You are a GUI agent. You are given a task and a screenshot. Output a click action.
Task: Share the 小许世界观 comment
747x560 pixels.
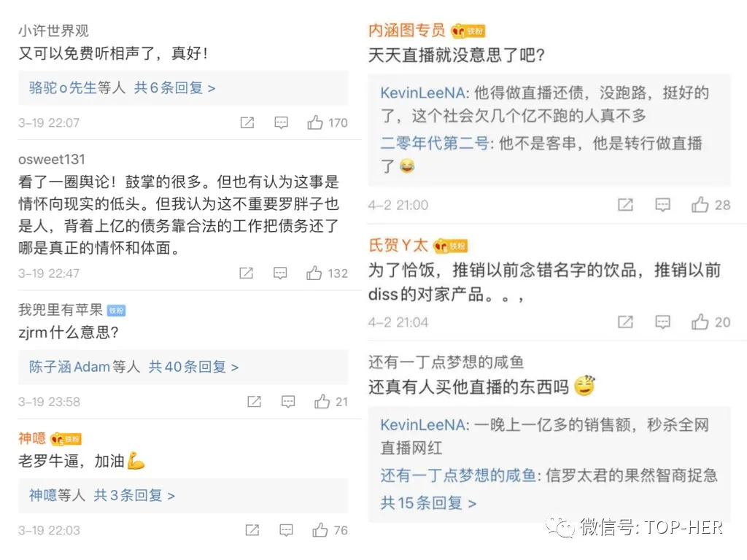(247, 122)
